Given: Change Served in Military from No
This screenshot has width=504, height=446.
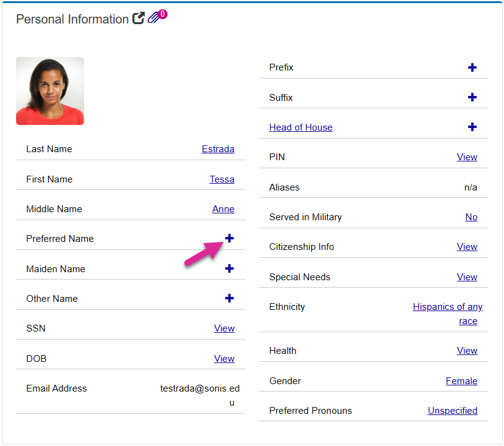Looking at the screenshot, I should (x=471, y=217).
